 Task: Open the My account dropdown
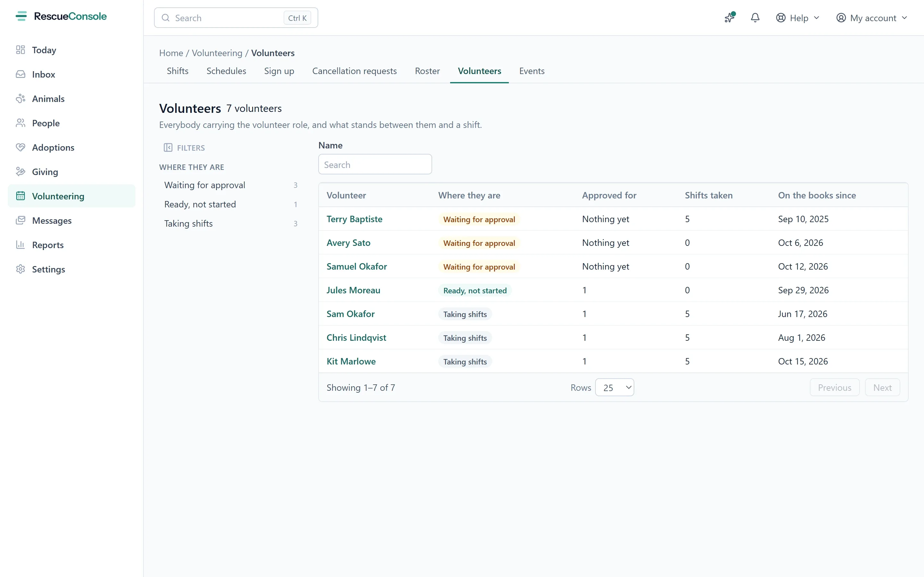tap(872, 18)
